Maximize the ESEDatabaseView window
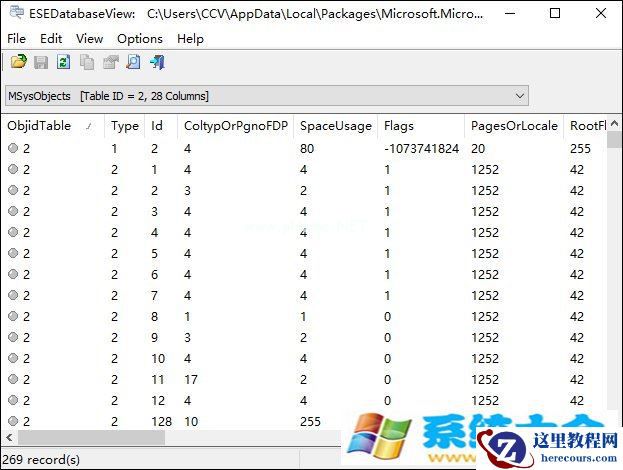 tap(555, 14)
